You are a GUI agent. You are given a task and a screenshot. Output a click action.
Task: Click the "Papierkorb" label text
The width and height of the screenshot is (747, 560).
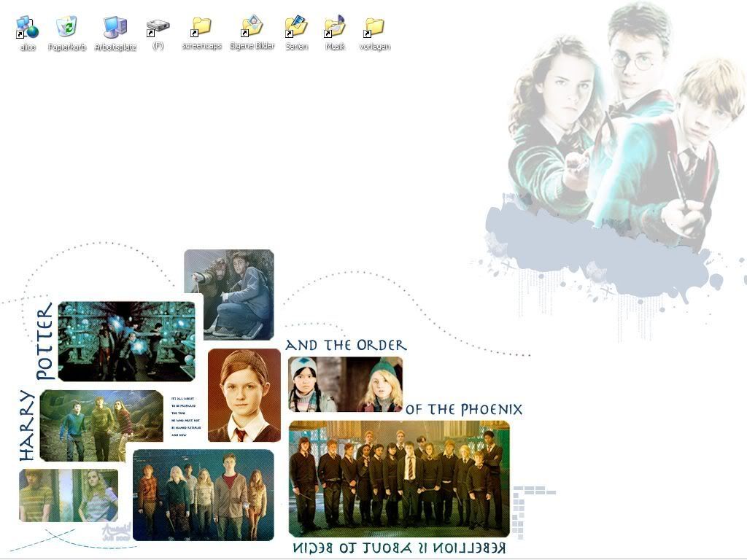66,47
